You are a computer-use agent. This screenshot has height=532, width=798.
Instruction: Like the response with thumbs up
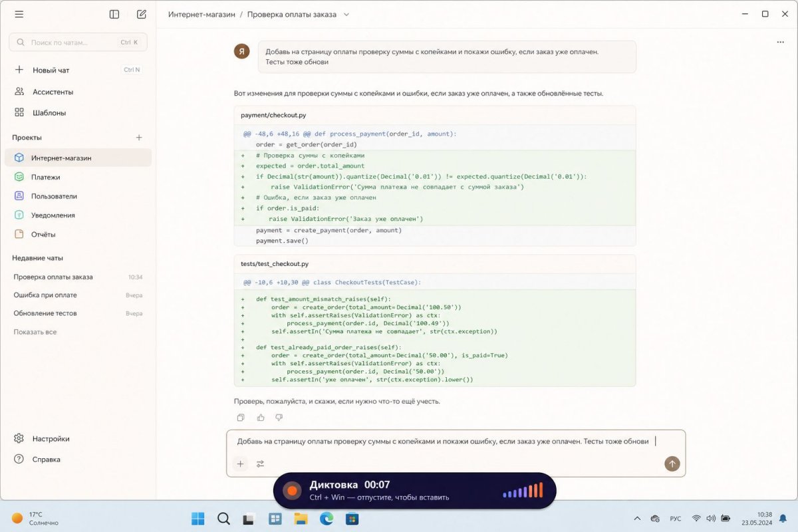click(x=261, y=418)
